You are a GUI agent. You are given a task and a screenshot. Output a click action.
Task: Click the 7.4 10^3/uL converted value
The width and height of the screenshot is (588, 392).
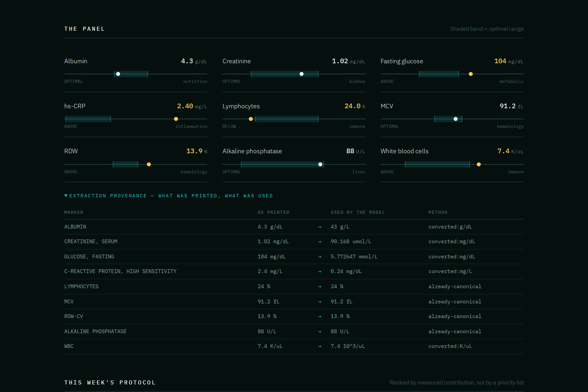click(x=348, y=346)
